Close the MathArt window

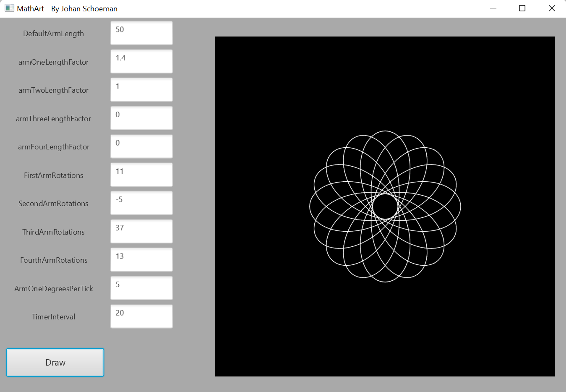tap(552, 8)
